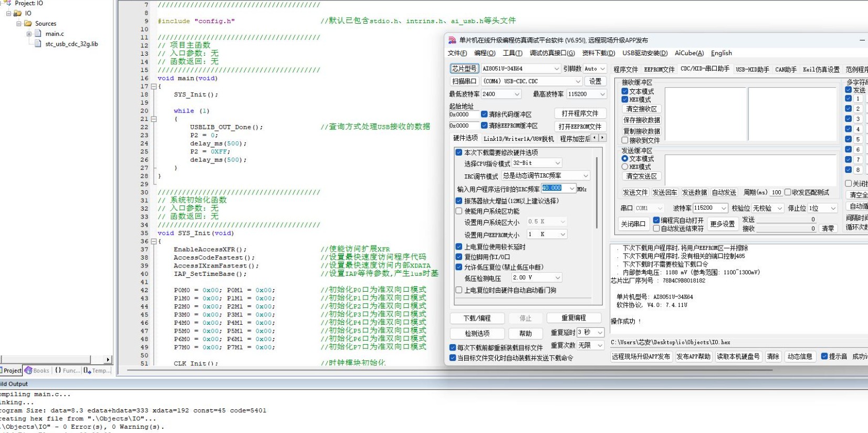Switch to the Keil仿真设置 tab
This screenshot has height=433, width=868.
tap(821, 69)
